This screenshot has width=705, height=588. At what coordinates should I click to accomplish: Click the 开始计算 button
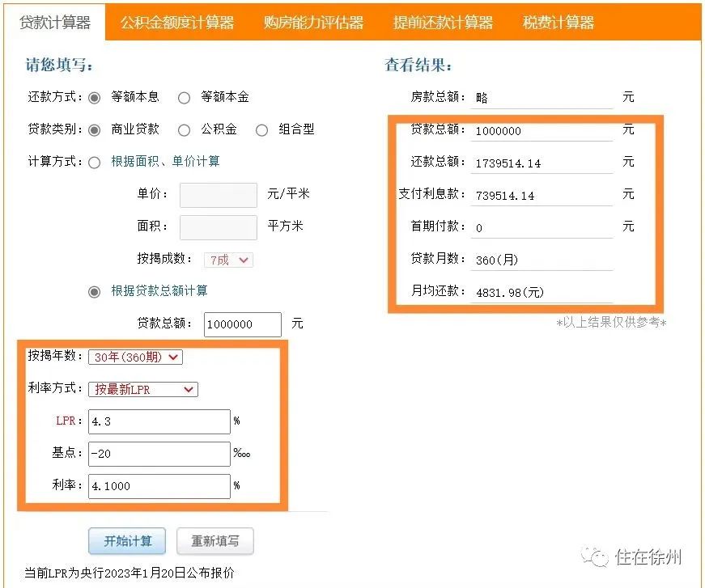coord(126,541)
